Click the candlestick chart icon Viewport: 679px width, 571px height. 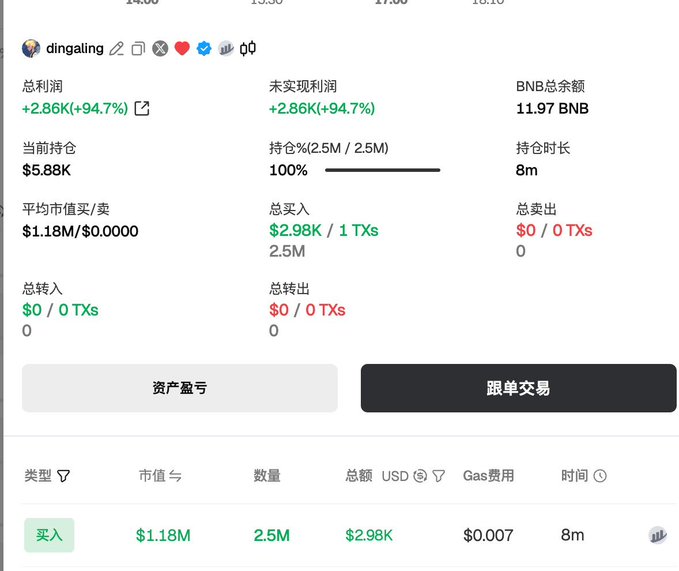[x=248, y=48]
